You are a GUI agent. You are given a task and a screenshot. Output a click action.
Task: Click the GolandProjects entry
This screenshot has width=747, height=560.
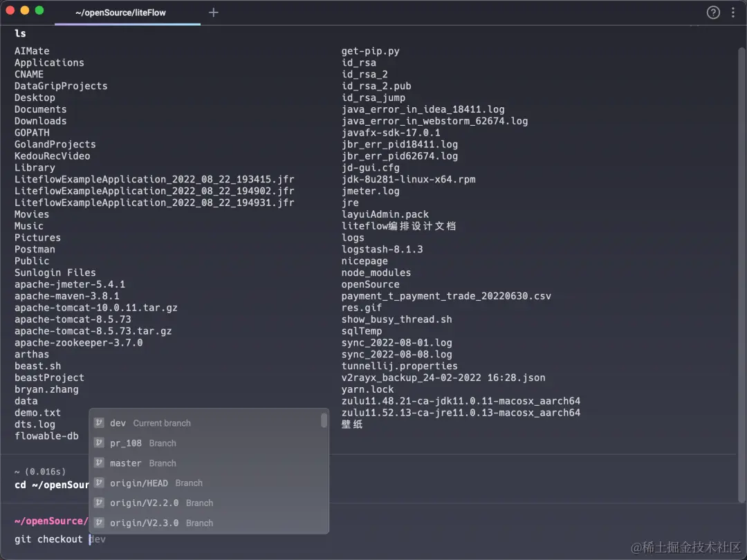(55, 144)
